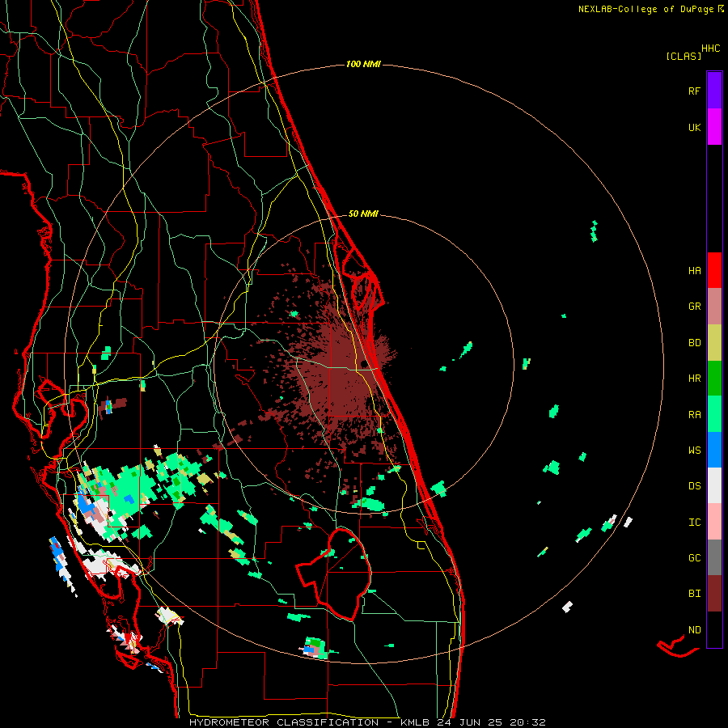Click the RF purple legend swatch
This screenshot has width=728, height=728.
[714, 91]
